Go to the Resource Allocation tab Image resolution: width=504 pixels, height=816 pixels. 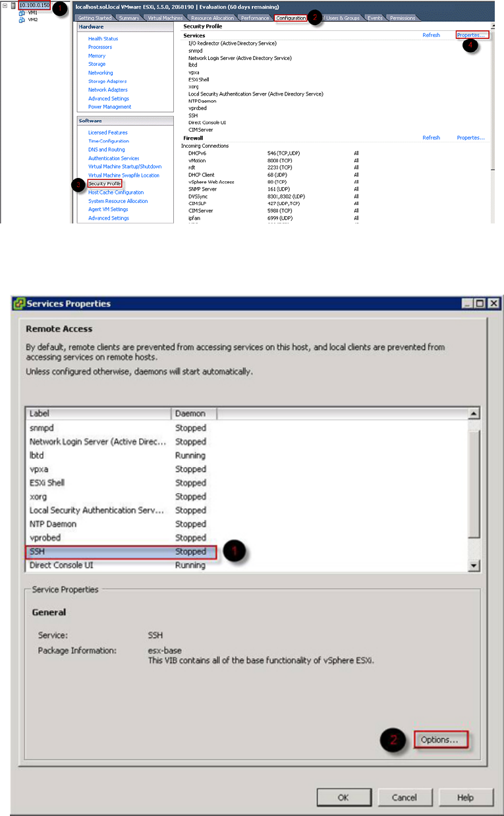click(x=212, y=18)
